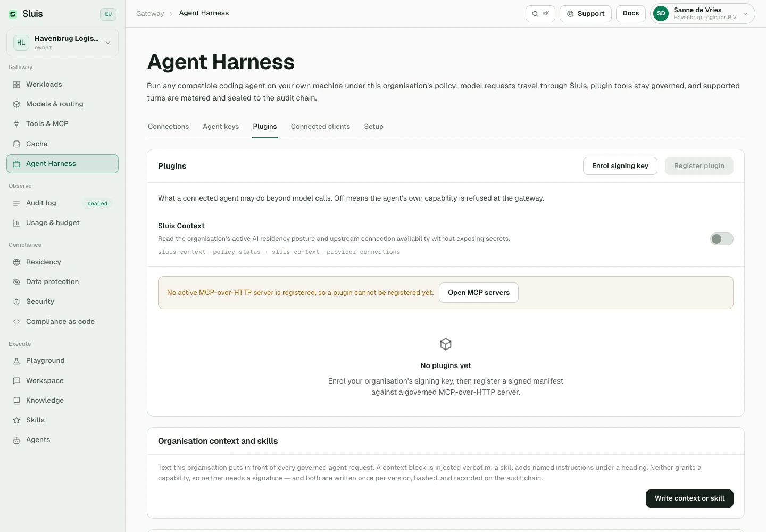Click the Sluis Context plugin title
This screenshot has height=532, width=766.
pyautogui.click(x=181, y=226)
